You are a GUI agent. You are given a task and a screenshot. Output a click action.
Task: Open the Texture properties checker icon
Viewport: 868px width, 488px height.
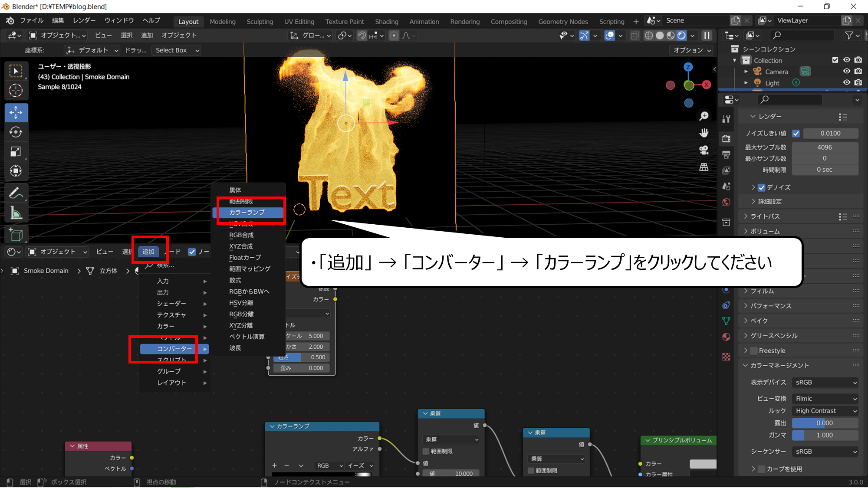pyautogui.click(x=727, y=357)
